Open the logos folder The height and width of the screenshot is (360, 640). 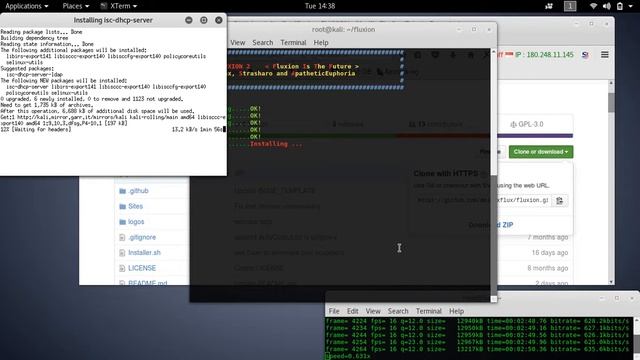tap(136, 222)
